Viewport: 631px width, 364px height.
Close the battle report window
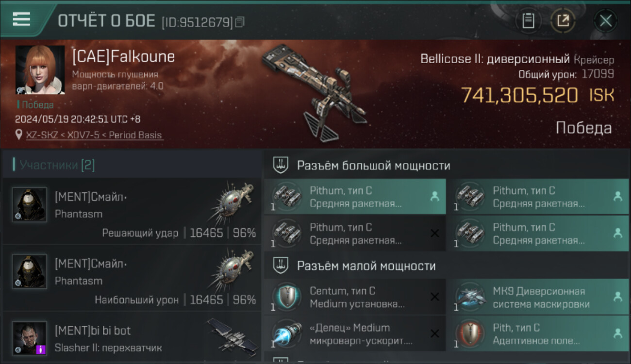[605, 20]
